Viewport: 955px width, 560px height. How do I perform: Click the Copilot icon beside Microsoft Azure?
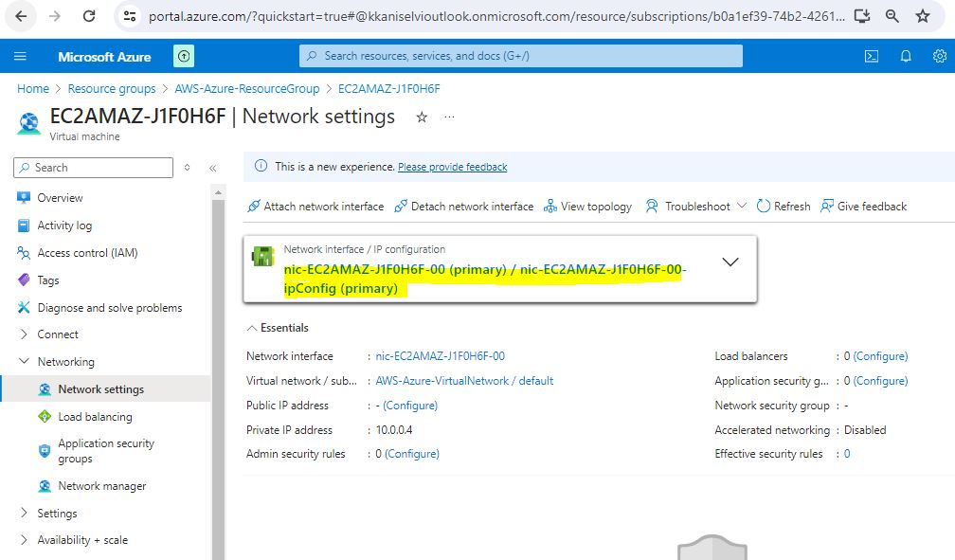pyautogui.click(x=184, y=57)
